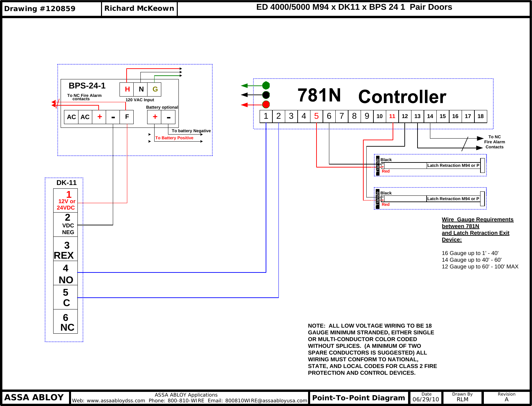Pick terminal 16 on the 781N Controller strip
The width and height of the screenshot is (532, 406).
[455, 116]
